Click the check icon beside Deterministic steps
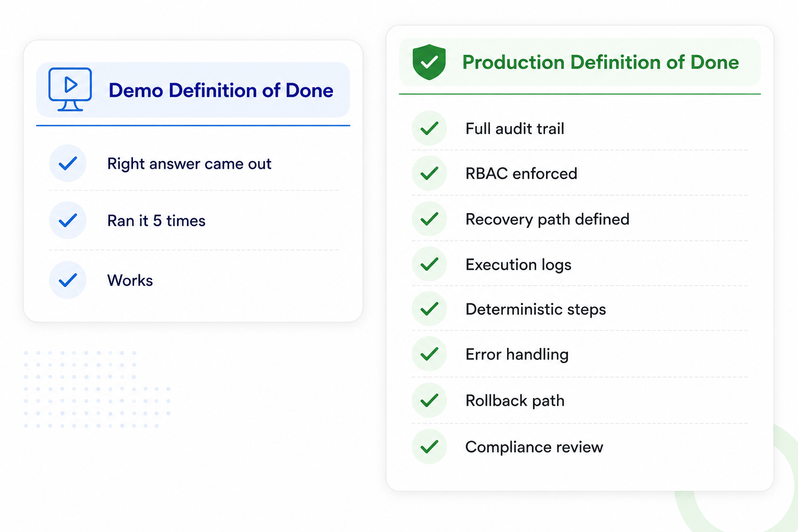The height and width of the screenshot is (532, 798). click(x=429, y=309)
